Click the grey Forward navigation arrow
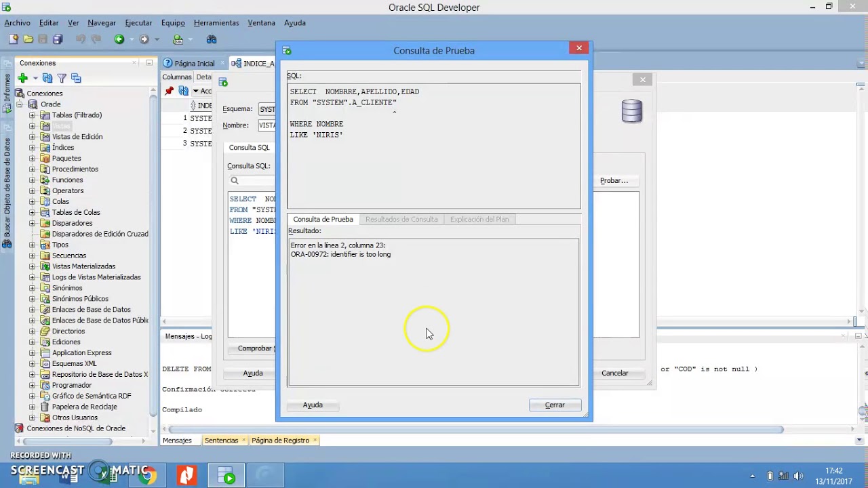The height and width of the screenshot is (488, 868). tap(144, 39)
